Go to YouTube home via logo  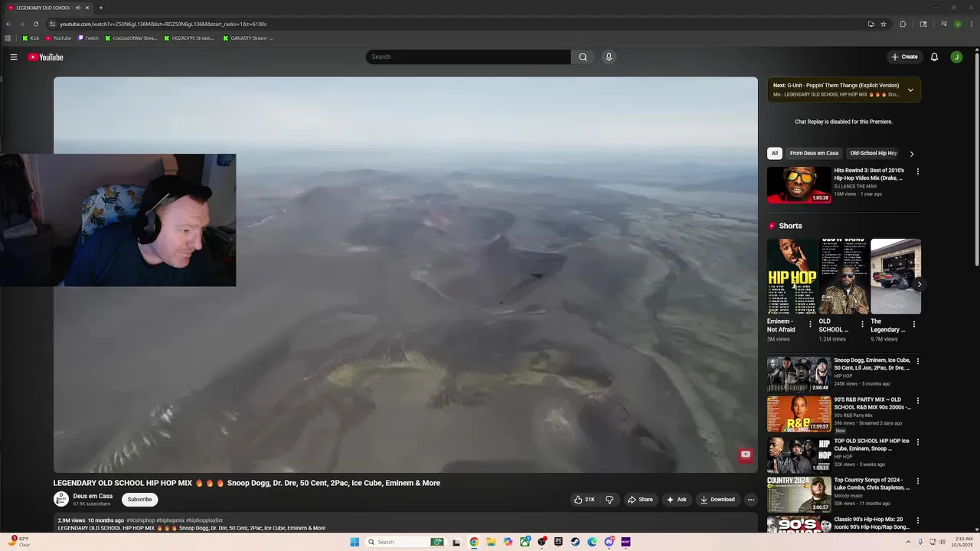[46, 57]
